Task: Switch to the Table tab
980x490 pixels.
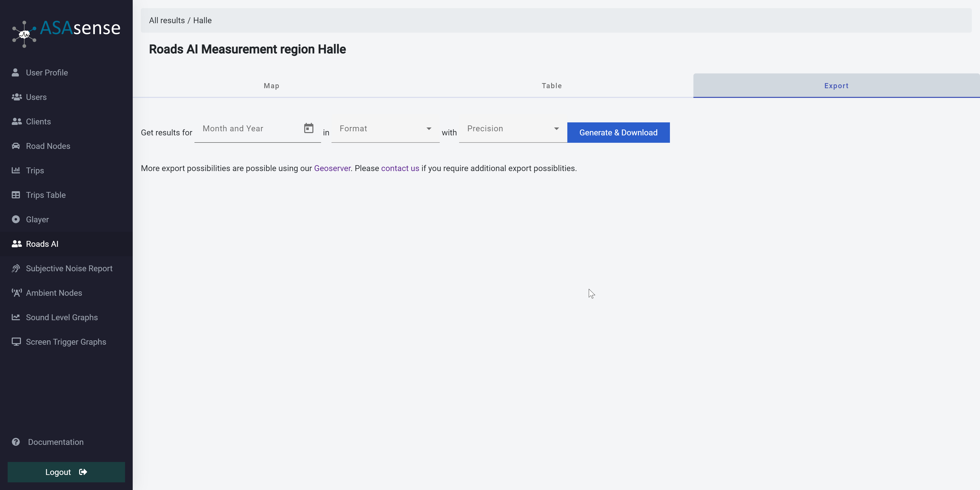Action: coord(551,86)
